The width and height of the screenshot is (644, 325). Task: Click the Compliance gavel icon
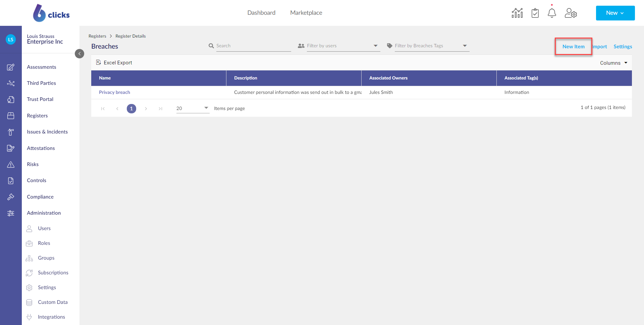pos(11,197)
